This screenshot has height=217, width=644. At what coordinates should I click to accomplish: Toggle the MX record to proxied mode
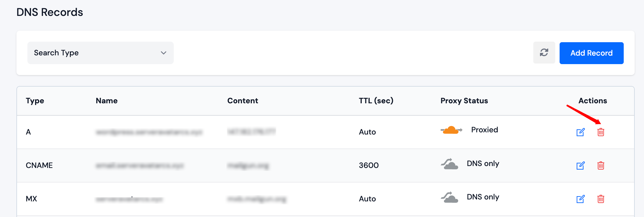click(x=450, y=197)
